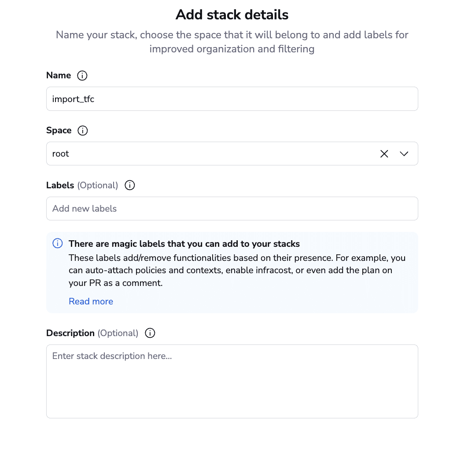Screen dimensions: 457x476
Task: Open the Read more link
Action: click(91, 301)
